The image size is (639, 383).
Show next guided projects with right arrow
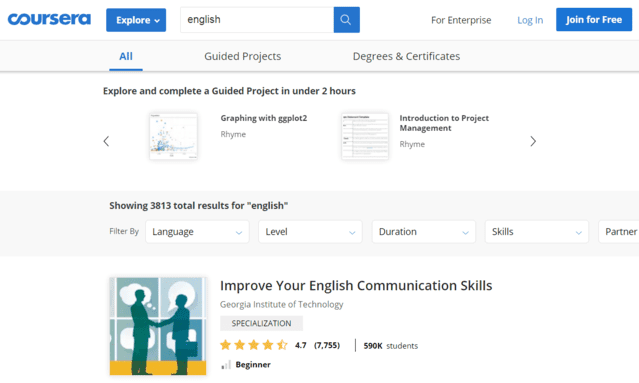(533, 141)
